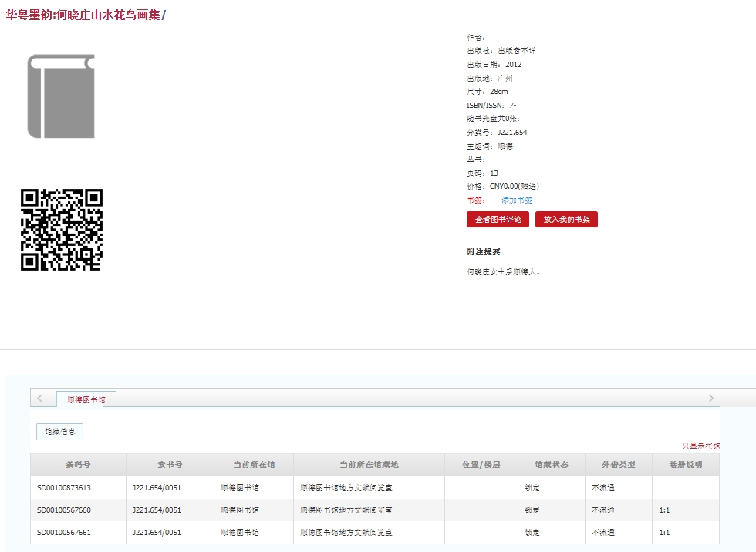Click the 外借类型 column header
This screenshot has width=756, height=552.
pos(619,465)
